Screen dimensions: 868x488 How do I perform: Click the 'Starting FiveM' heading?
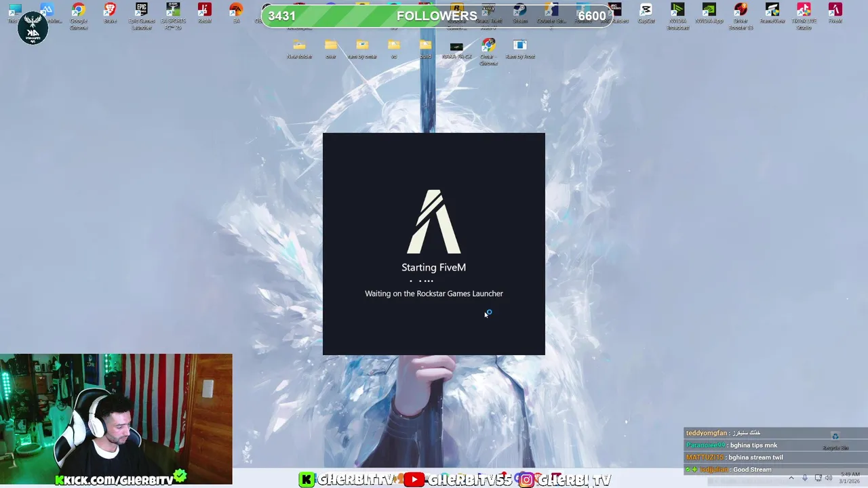point(433,267)
